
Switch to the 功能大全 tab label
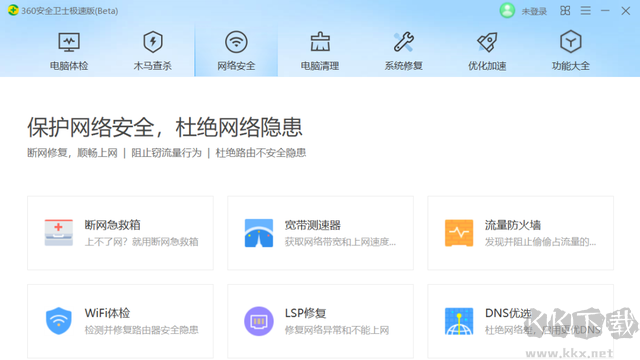coord(571,66)
